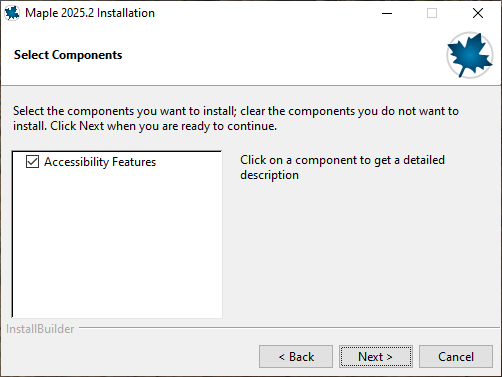Image resolution: width=502 pixels, height=377 pixels.
Task: Continue with the Next > button
Action: (376, 357)
